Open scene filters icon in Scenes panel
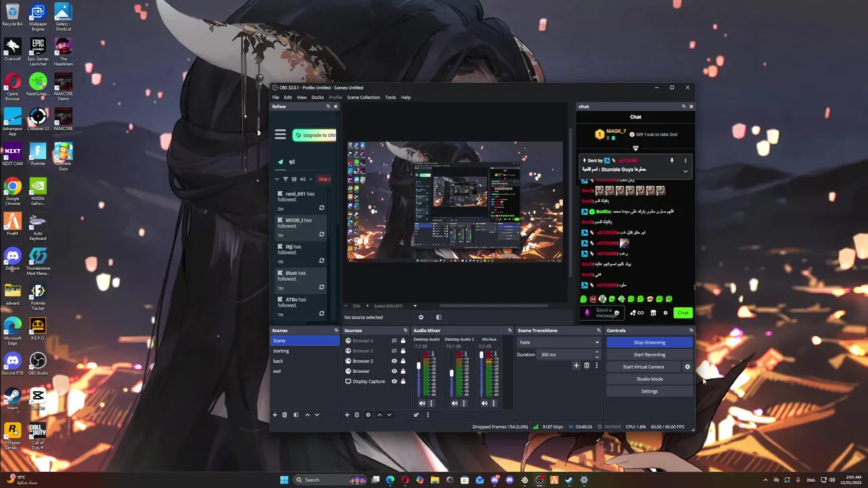Image resolution: width=868 pixels, height=488 pixels. pyautogui.click(x=296, y=415)
